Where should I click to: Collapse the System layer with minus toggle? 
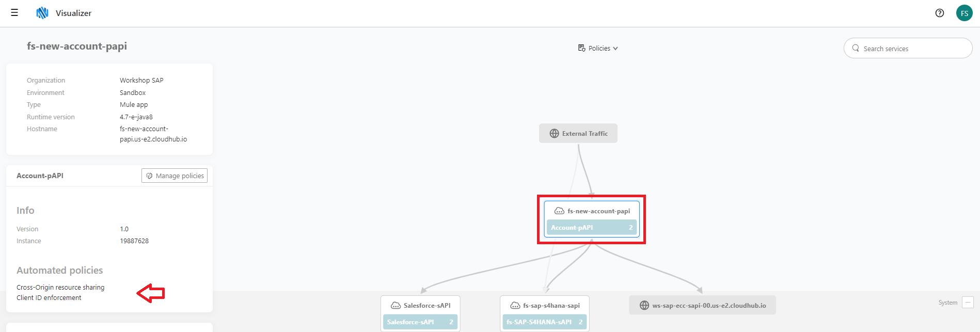pos(968,303)
